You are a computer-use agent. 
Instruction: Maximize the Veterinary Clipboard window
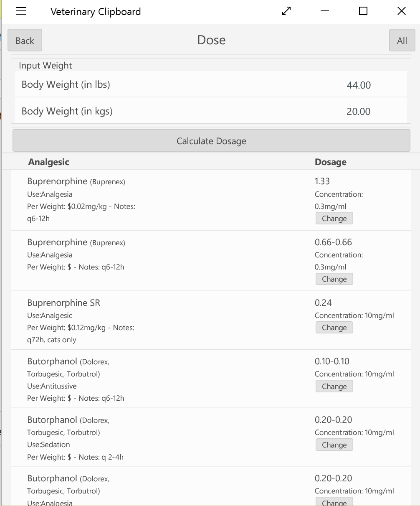(x=363, y=11)
